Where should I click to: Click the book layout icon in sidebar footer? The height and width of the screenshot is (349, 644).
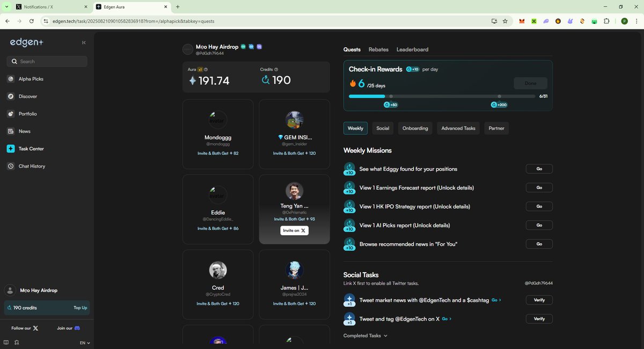point(6,343)
